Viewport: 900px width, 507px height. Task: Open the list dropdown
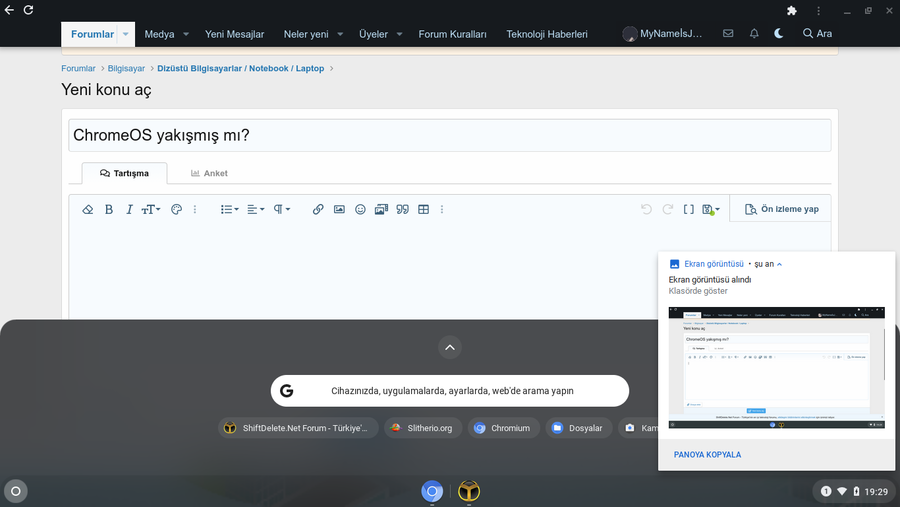click(x=229, y=210)
